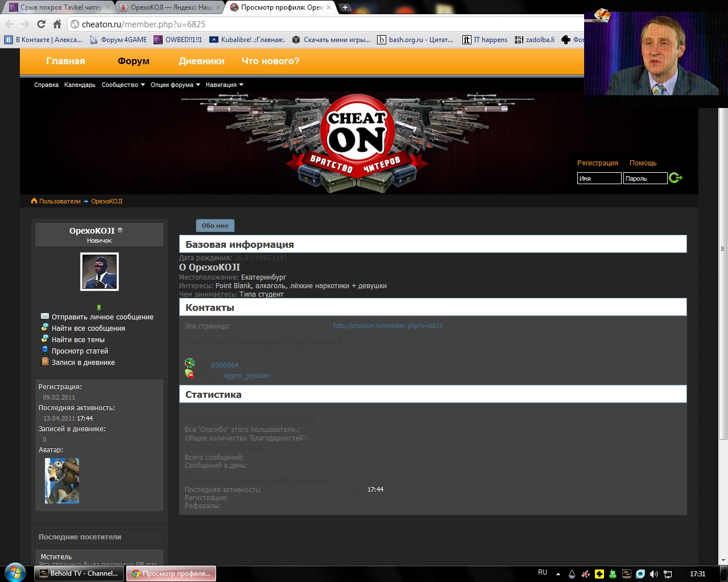Click the ICQ flower icon
This screenshot has width=728, height=582.
[x=190, y=363]
